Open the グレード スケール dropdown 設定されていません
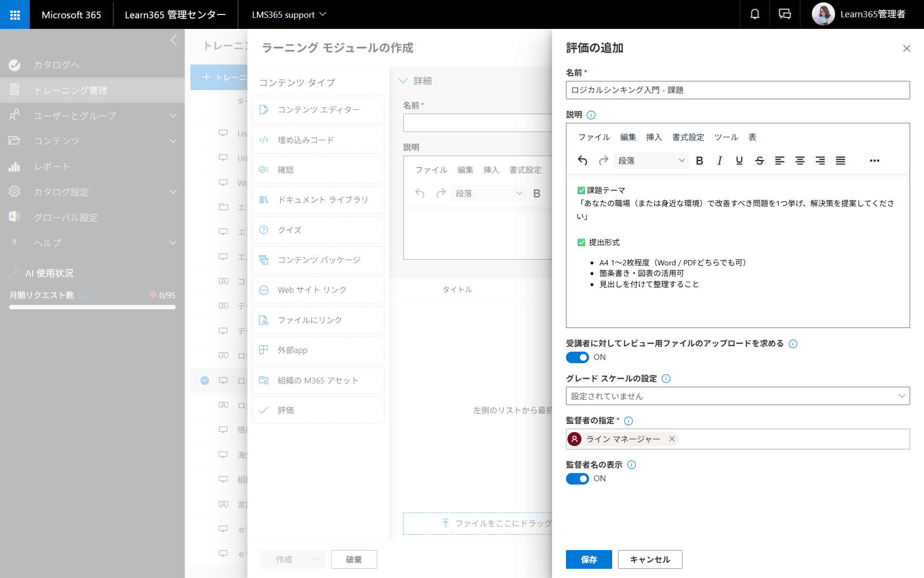The width and height of the screenshot is (924, 578). pyautogui.click(x=738, y=396)
